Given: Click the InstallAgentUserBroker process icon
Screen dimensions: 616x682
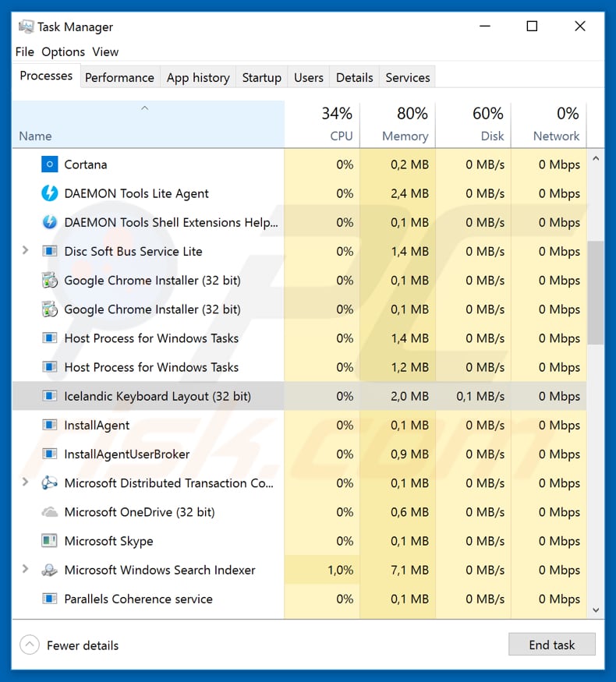Looking at the screenshot, I should [50, 454].
